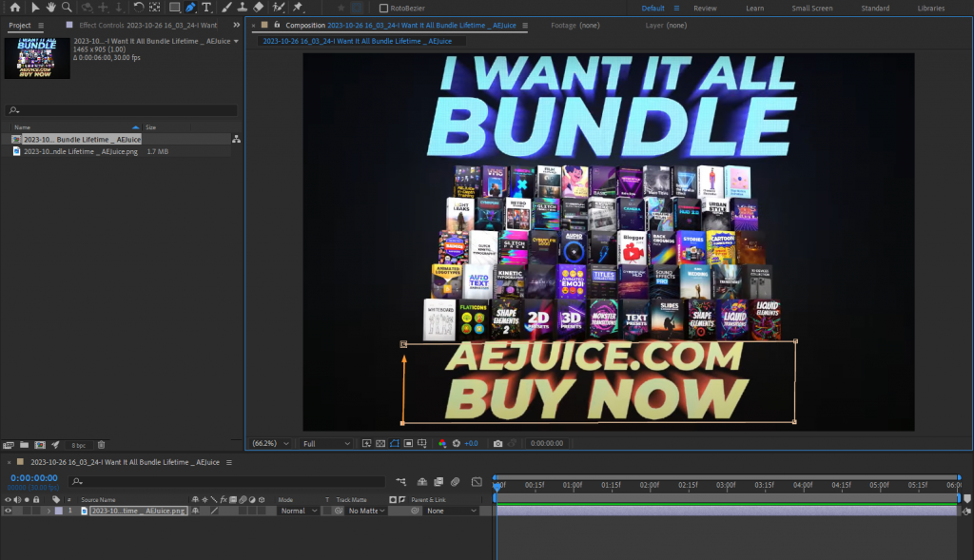This screenshot has width=974, height=560.
Task: Select the Clone Stamp tool
Action: tap(243, 7)
